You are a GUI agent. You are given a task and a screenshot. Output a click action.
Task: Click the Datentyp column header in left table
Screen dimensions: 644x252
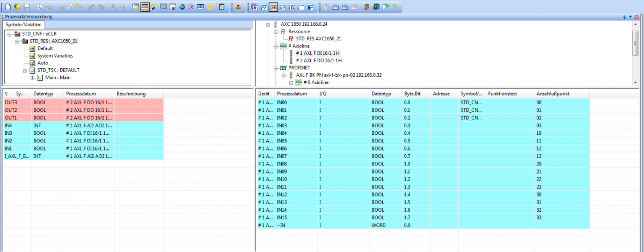(x=42, y=93)
